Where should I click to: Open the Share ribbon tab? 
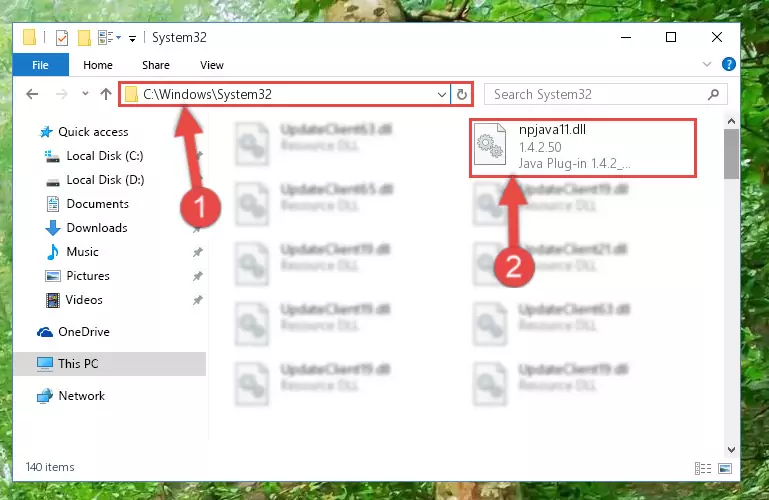(156, 65)
